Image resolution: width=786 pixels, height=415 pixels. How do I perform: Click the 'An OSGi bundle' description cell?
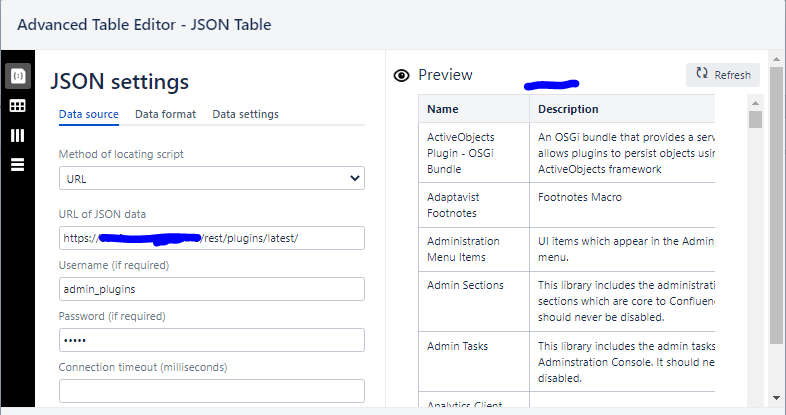[622, 153]
